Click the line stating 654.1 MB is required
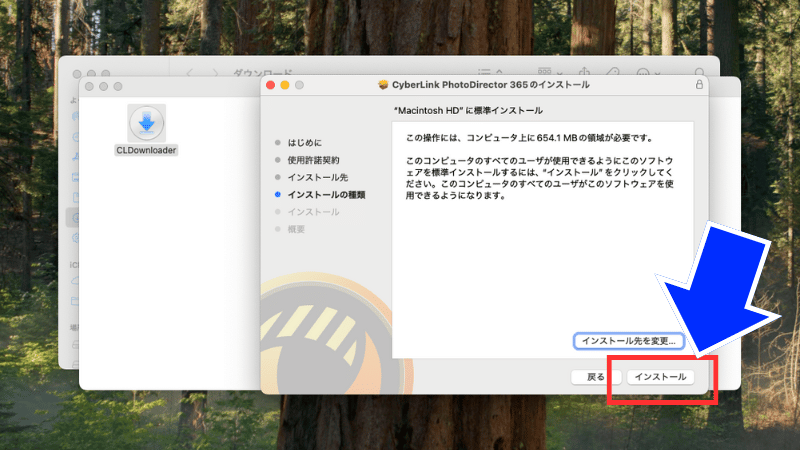 click(529, 138)
